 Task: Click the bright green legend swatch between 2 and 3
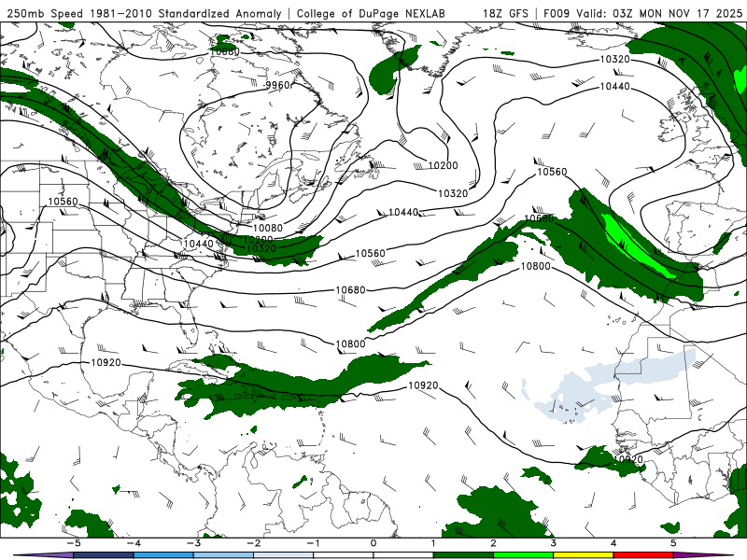[524, 555]
